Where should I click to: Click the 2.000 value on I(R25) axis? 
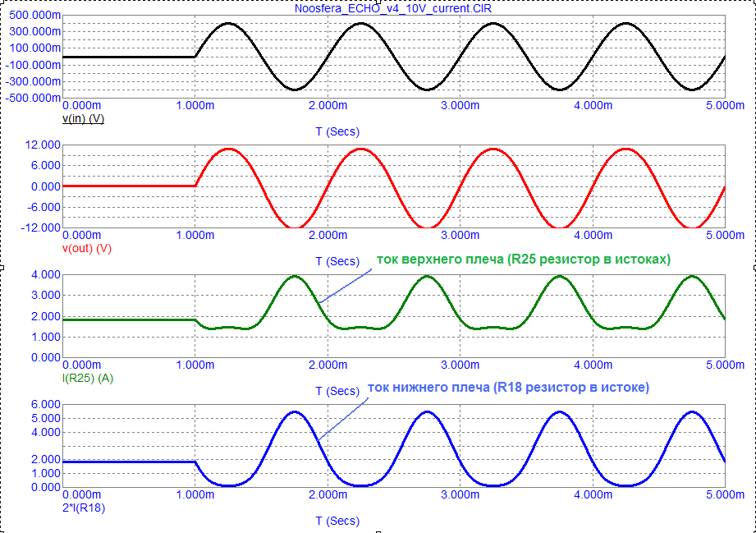(x=46, y=316)
